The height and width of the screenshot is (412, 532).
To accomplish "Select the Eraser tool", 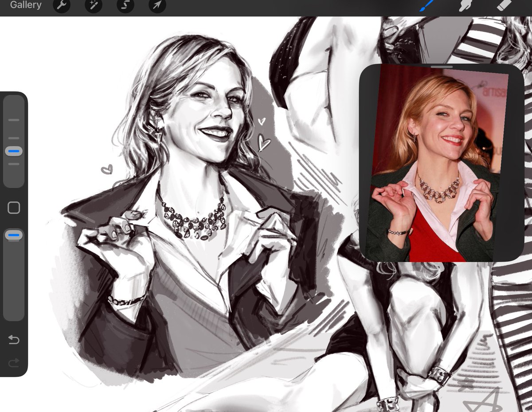I will [504, 5].
